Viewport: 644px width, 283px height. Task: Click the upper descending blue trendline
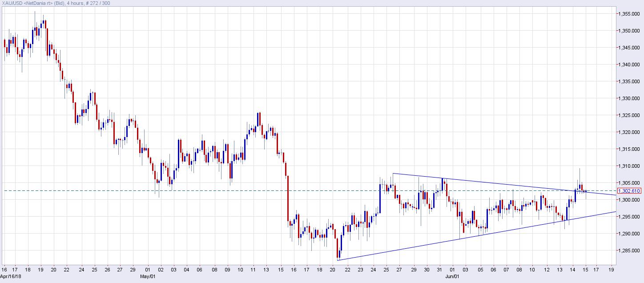click(489, 182)
